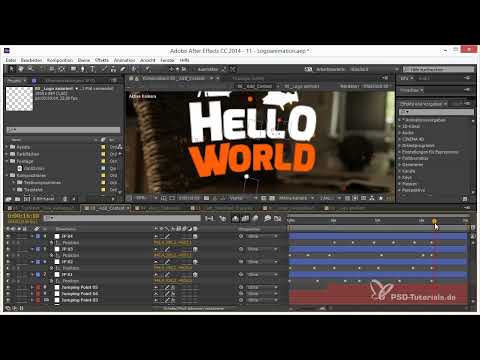
Task: Expand the Assets folder in Project panel
Action: pos(7,147)
